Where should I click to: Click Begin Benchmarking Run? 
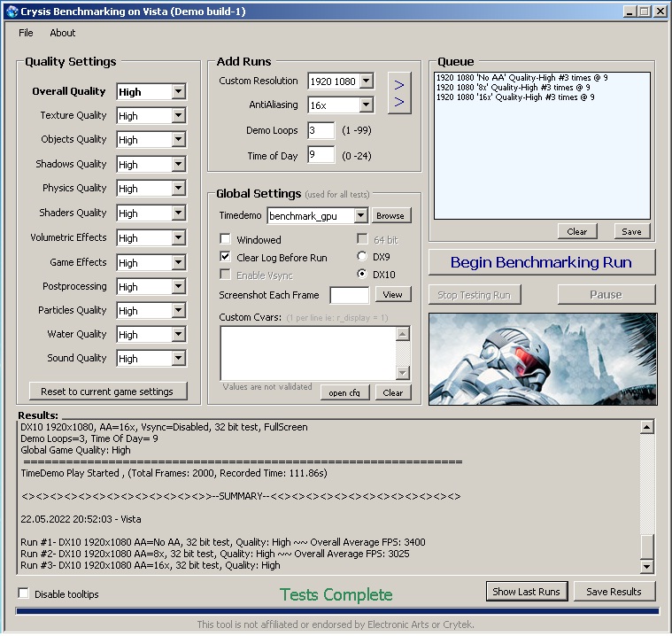[x=542, y=262]
